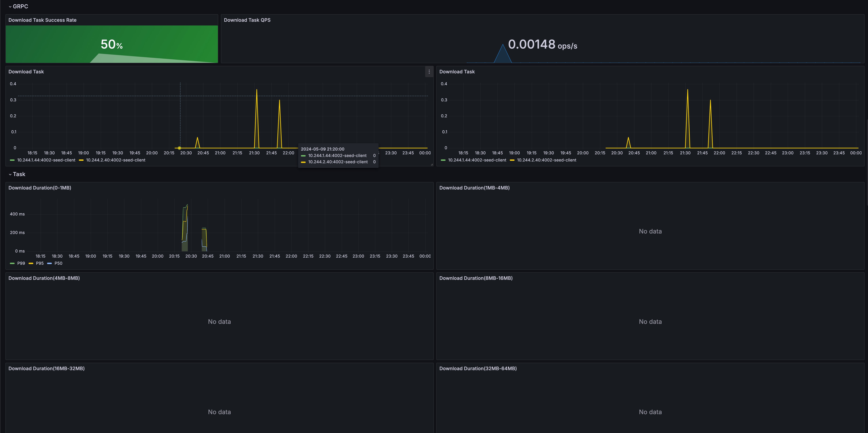Toggle P50 series in Download Duration legend

click(58, 263)
